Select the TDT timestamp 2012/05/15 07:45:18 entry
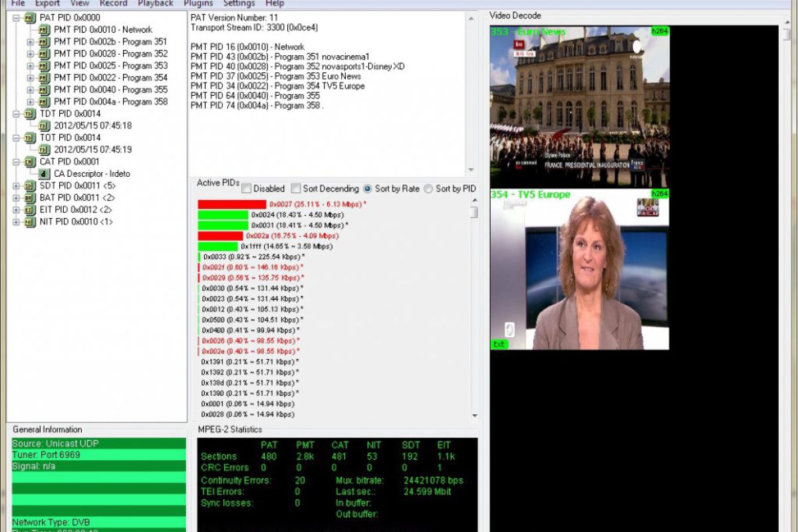 [x=92, y=126]
